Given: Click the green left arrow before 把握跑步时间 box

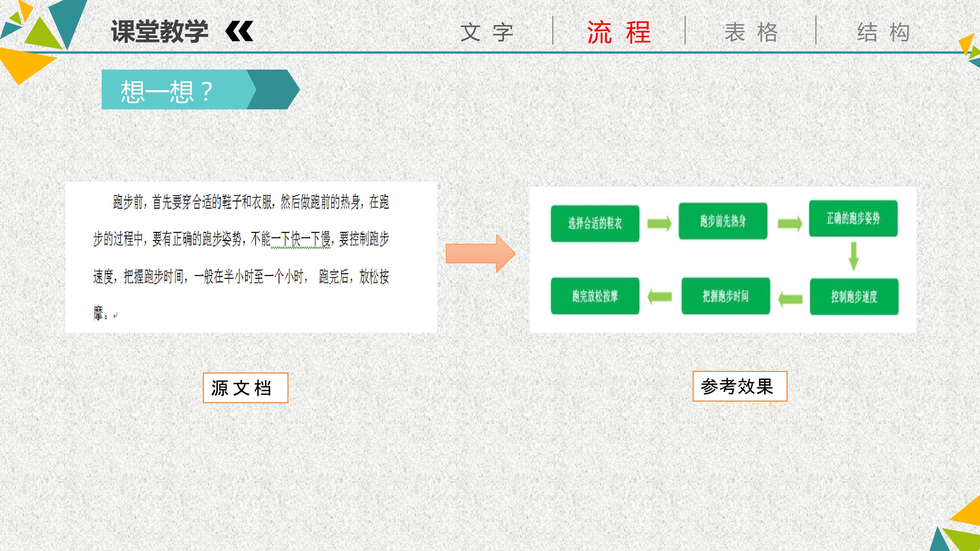Looking at the screenshot, I should tap(790, 298).
